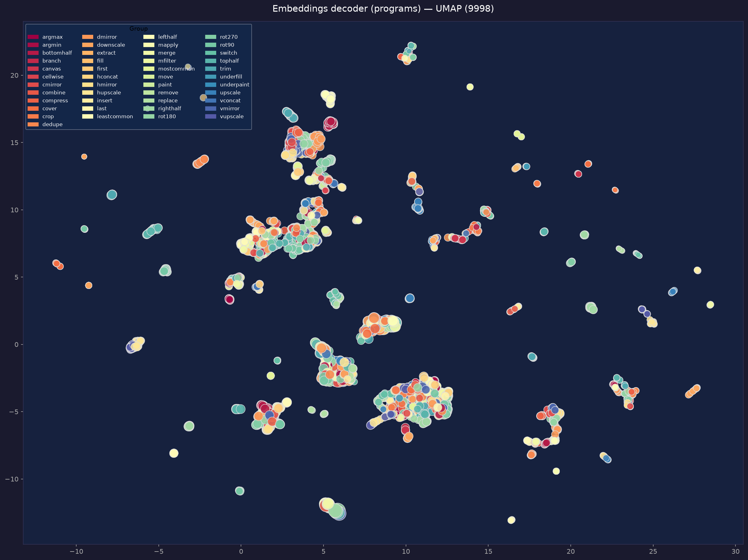Click the 'switch' legend color swatch
This screenshot has height=560, width=748.
pos(211,53)
